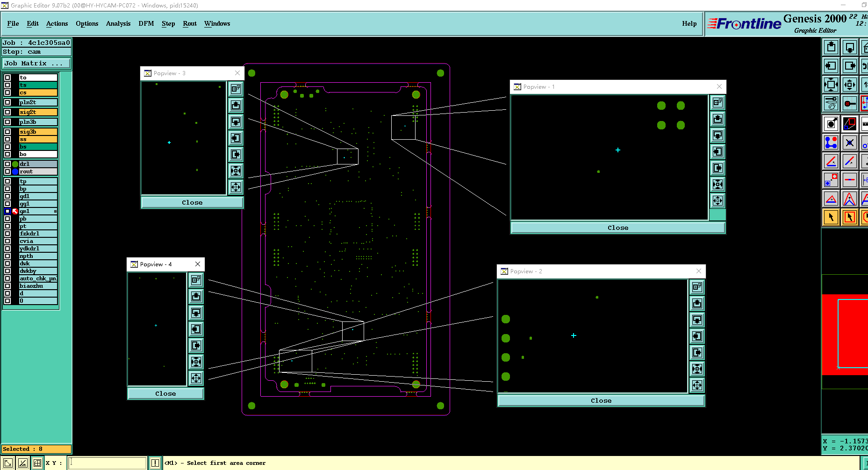Click Close button in Popview 1

click(618, 228)
